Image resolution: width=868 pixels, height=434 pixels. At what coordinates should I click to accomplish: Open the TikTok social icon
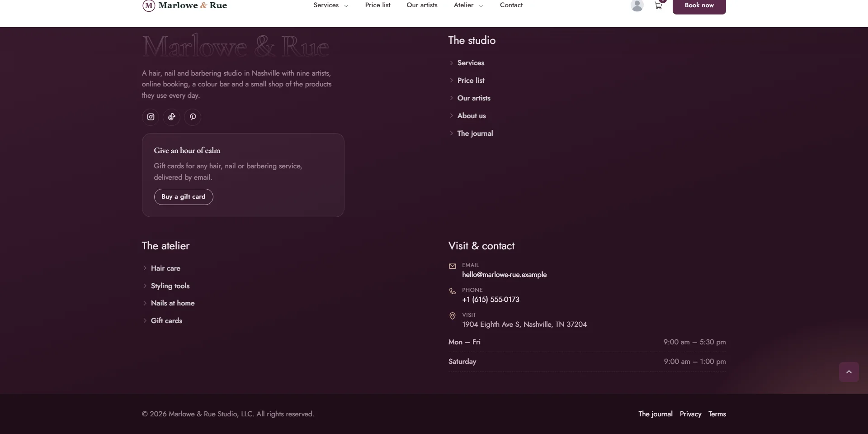click(171, 117)
